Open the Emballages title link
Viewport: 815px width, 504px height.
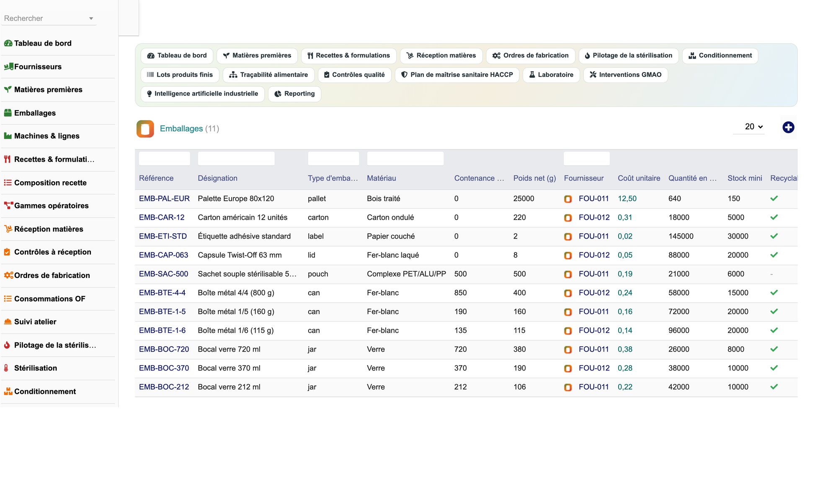coord(181,129)
